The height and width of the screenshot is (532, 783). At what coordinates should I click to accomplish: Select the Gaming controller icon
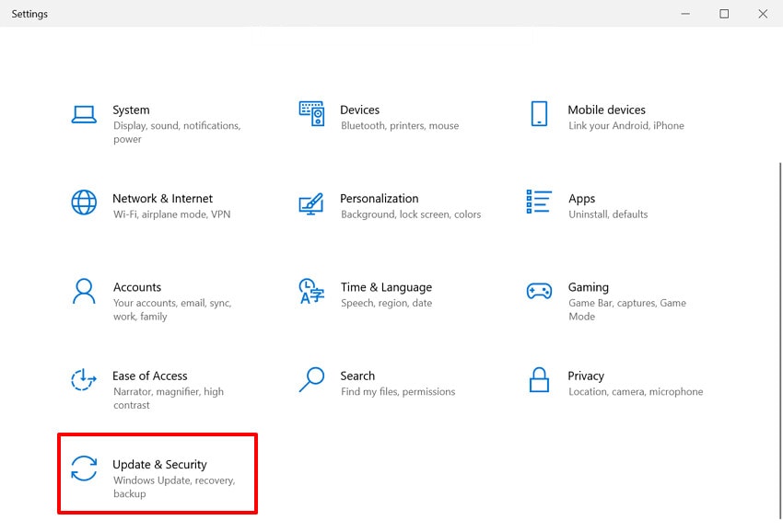point(539,290)
